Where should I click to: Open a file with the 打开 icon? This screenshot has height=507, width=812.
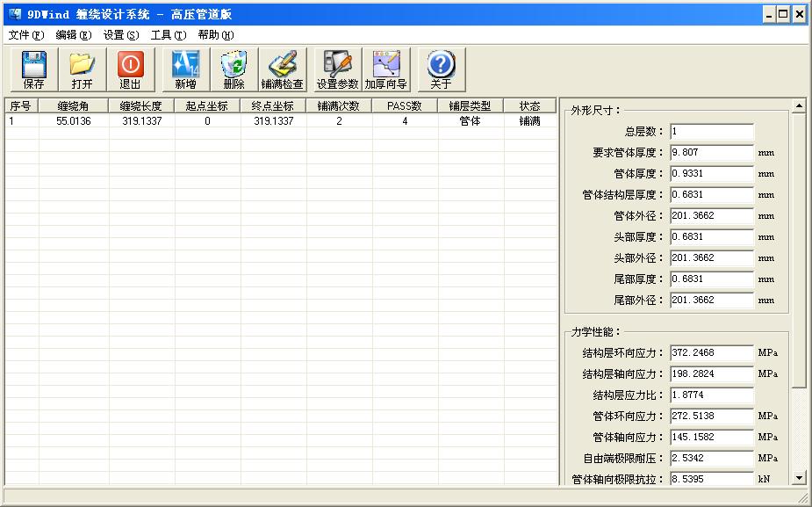pos(82,69)
